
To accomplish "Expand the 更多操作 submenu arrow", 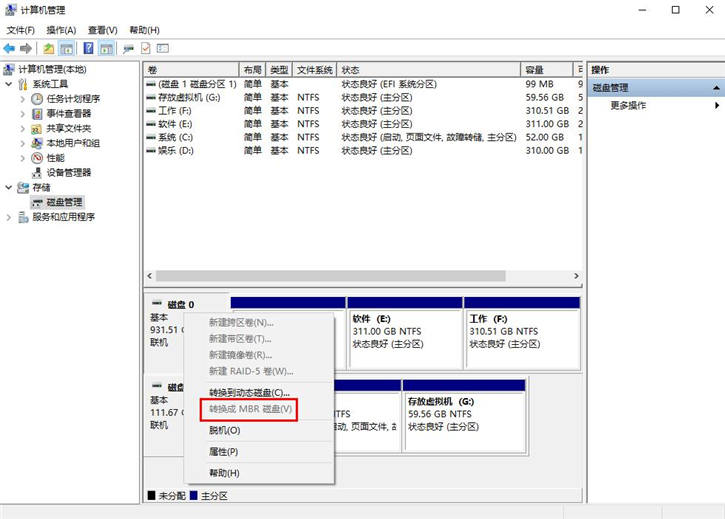I will 716,105.
